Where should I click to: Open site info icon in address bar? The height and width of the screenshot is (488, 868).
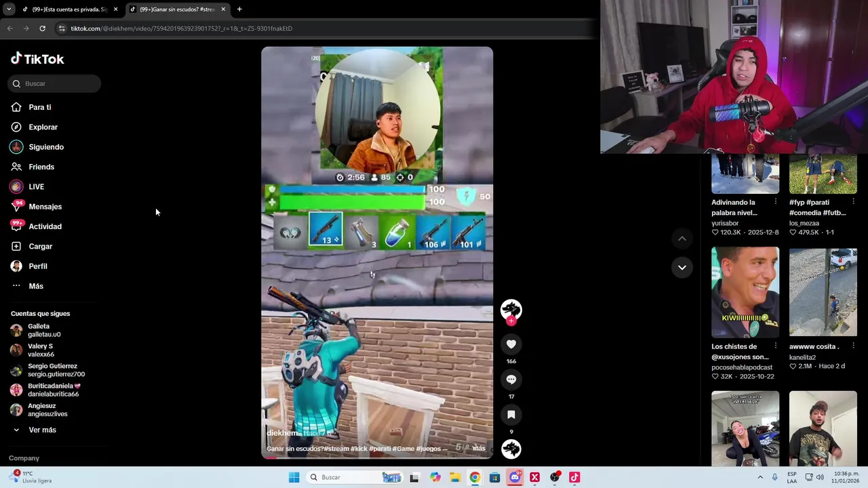(x=62, y=28)
